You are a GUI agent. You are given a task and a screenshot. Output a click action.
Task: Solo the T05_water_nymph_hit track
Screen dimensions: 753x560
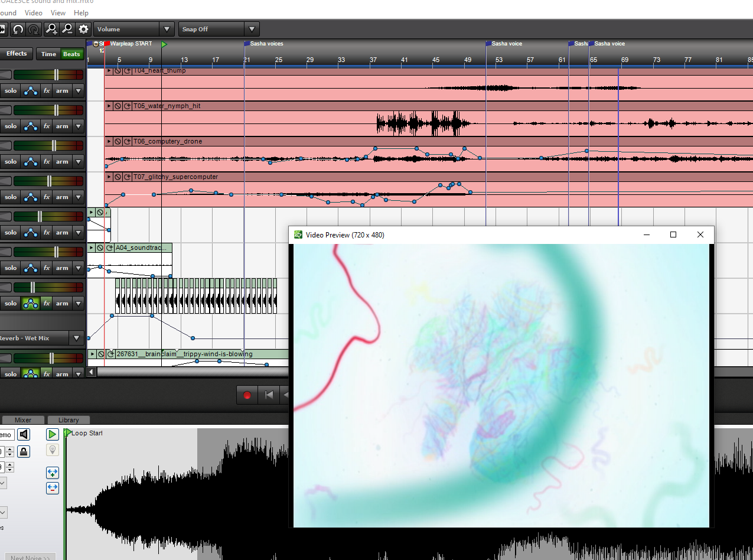click(x=11, y=126)
